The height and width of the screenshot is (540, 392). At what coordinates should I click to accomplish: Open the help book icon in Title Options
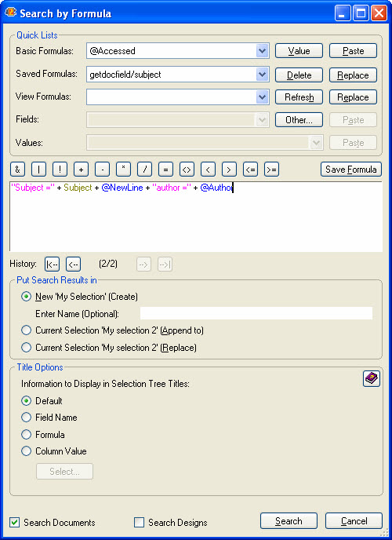pyautogui.click(x=372, y=379)
